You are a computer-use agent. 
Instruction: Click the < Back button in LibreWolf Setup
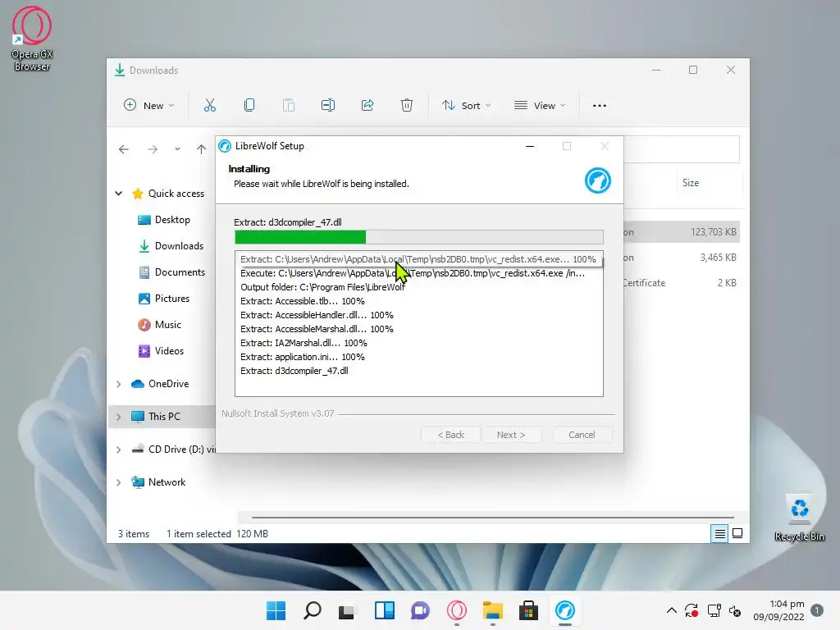click(451, 435)
